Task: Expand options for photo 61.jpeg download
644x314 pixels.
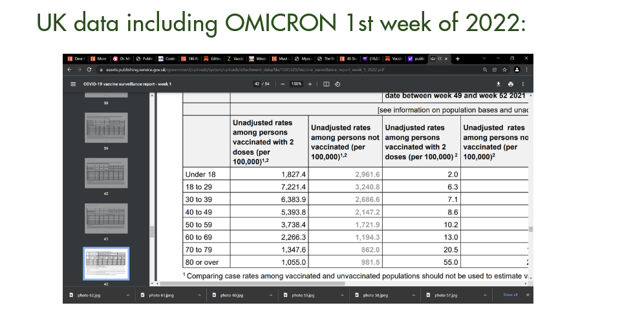Action: (199, 295)
